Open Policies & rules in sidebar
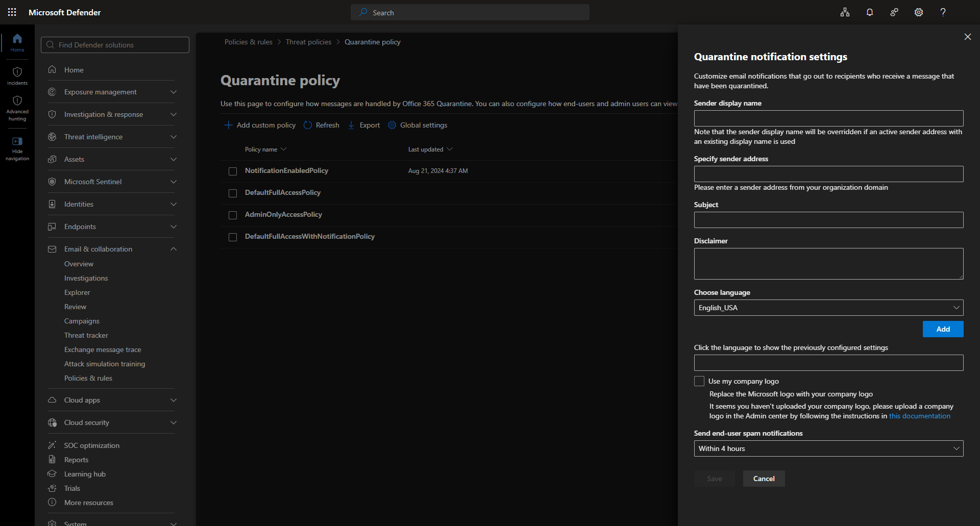This screenshot has width=980, height=526. coord(88,378)
